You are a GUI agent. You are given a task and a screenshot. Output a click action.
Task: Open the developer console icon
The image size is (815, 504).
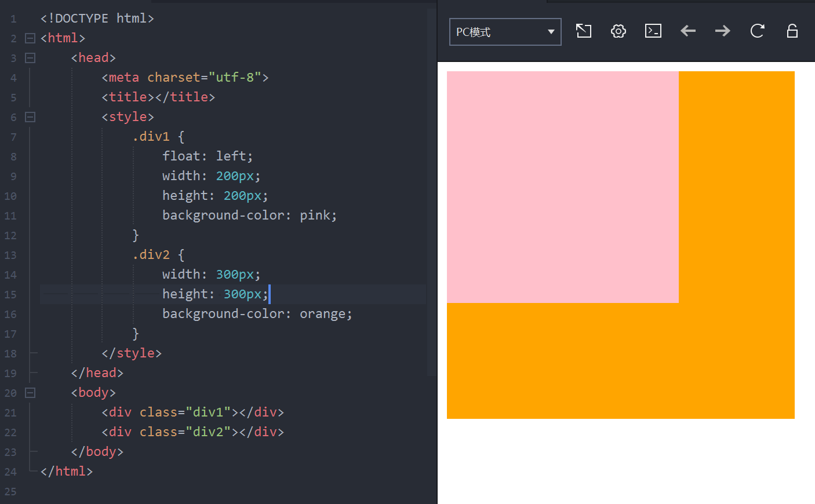(x=653, y=31)
